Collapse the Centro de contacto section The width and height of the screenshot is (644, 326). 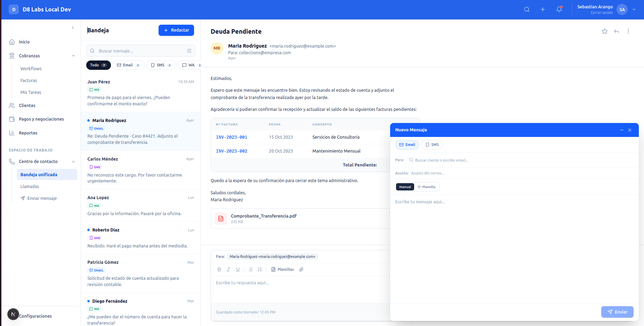(73, 161)
